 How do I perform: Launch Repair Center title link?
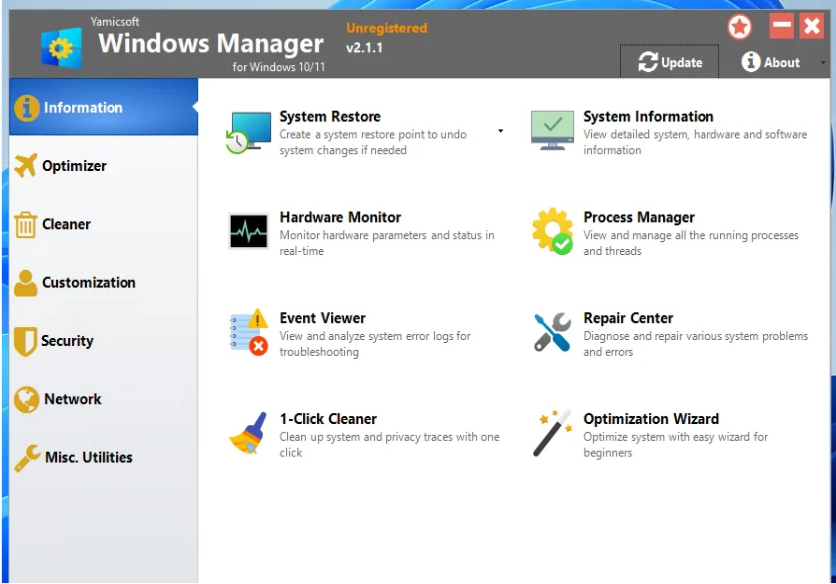coord(628,318)
